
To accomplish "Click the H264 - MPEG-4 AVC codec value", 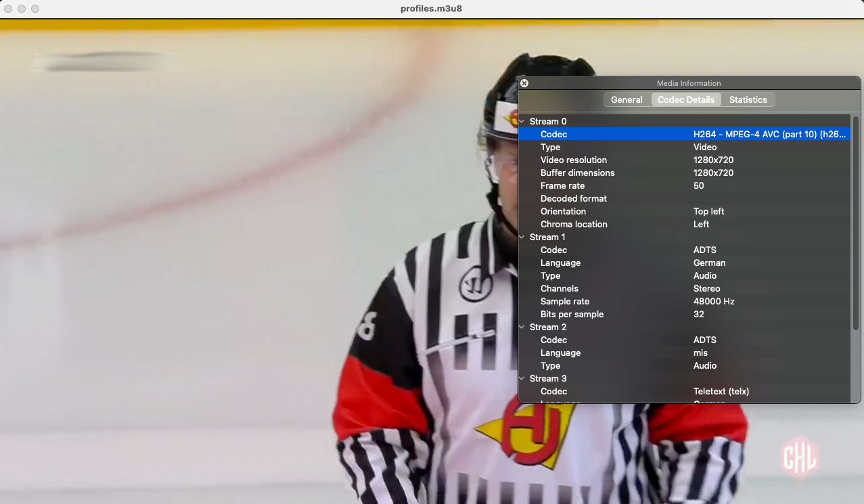I will coord(769,134).
